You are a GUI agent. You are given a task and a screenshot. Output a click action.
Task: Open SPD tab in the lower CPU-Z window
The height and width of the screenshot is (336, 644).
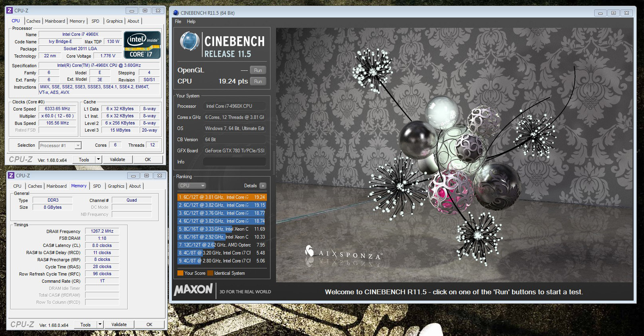coord(97,186)
